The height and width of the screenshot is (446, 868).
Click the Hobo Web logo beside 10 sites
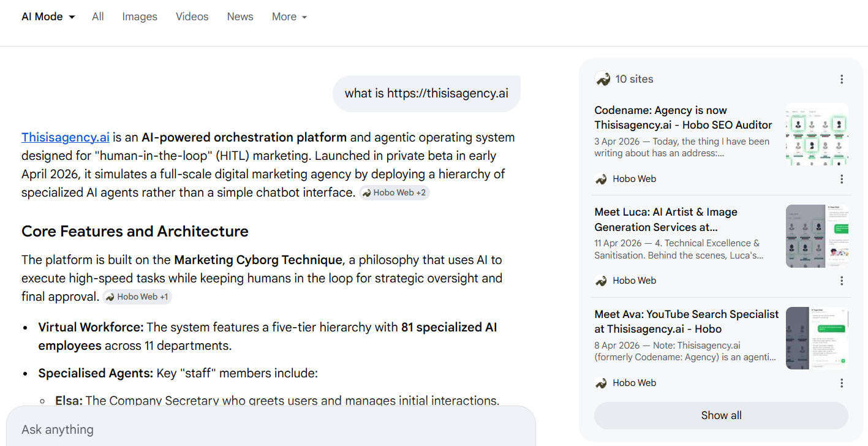click(603, 79)
